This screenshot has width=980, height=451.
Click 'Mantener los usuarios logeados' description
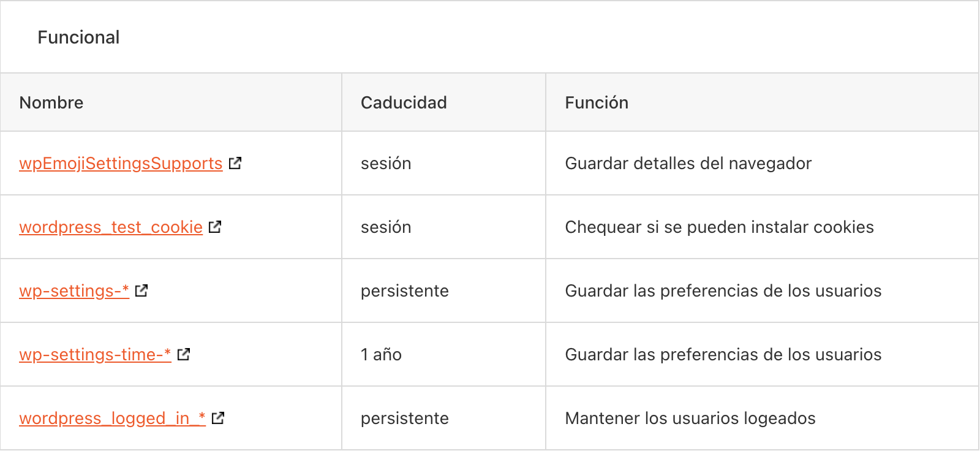[x=690, y=419]
